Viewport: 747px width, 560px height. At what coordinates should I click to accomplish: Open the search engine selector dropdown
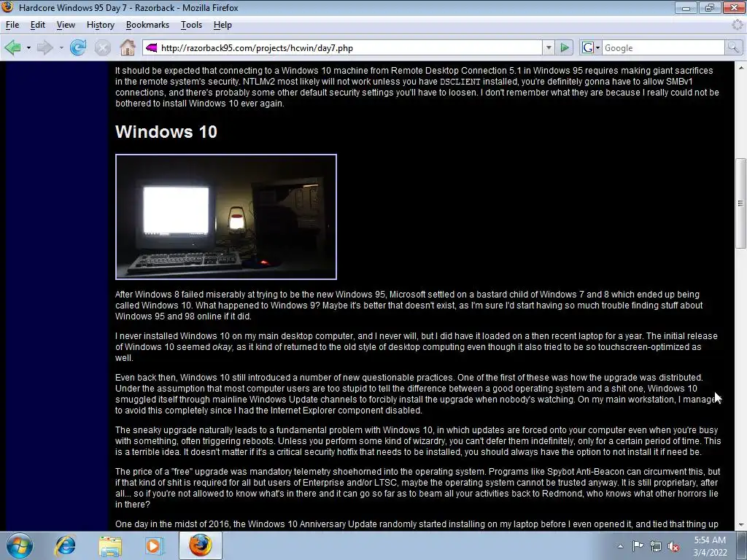(591, 47)
